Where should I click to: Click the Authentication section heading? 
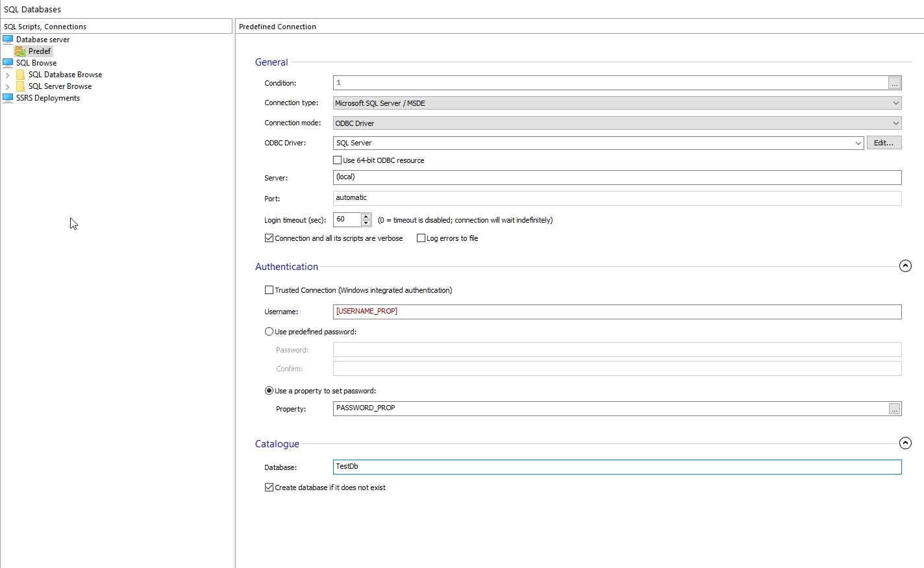click(286, 267)
